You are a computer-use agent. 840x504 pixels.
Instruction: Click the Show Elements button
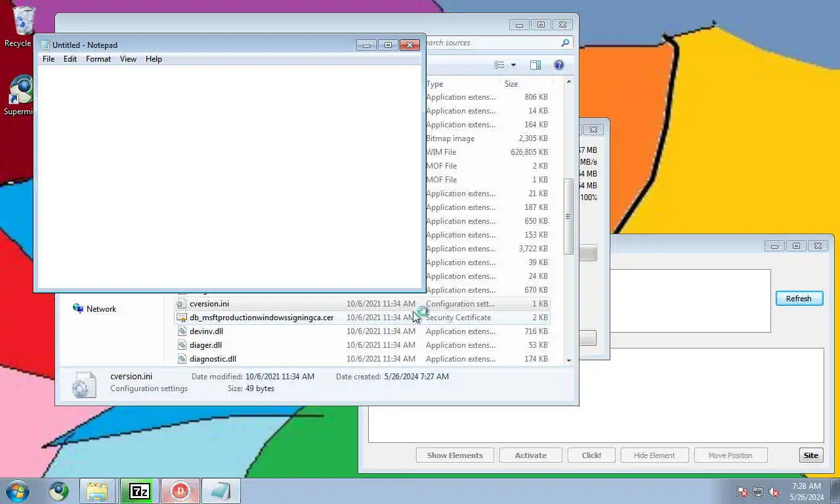point(455,455)
